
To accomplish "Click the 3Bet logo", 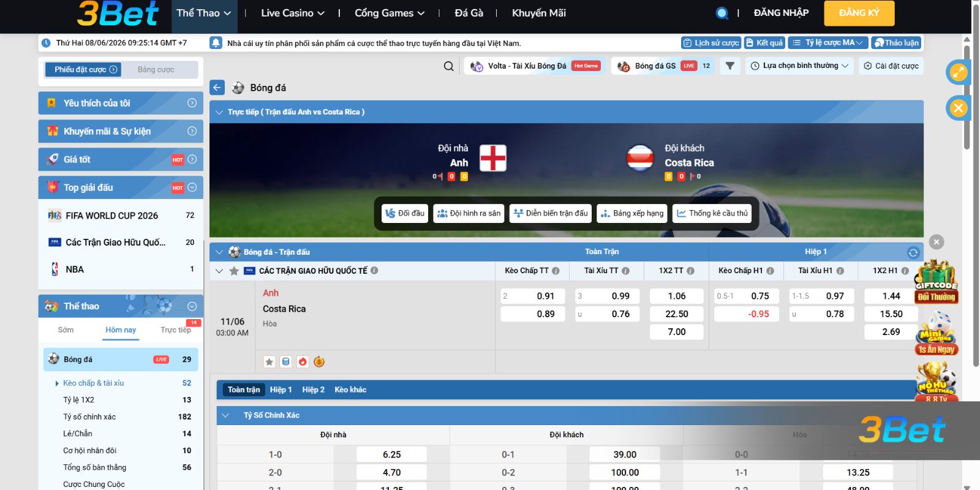I will pos(118,14).
